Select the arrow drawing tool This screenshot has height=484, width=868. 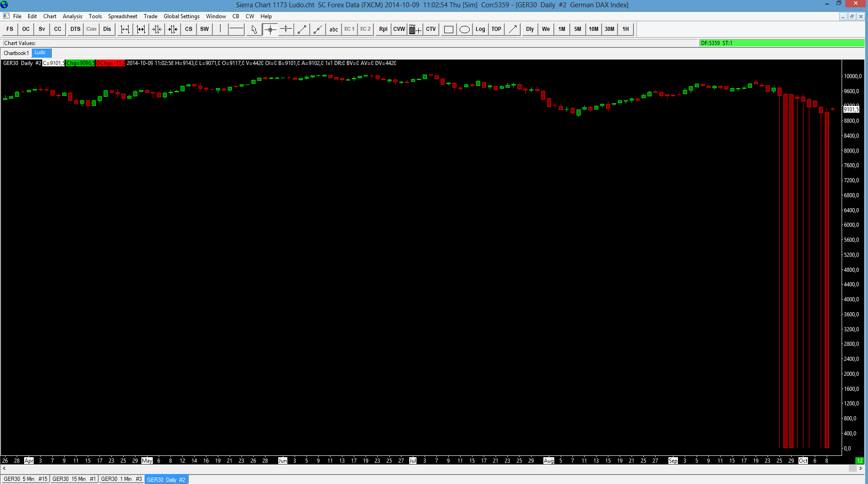point(512,29)
